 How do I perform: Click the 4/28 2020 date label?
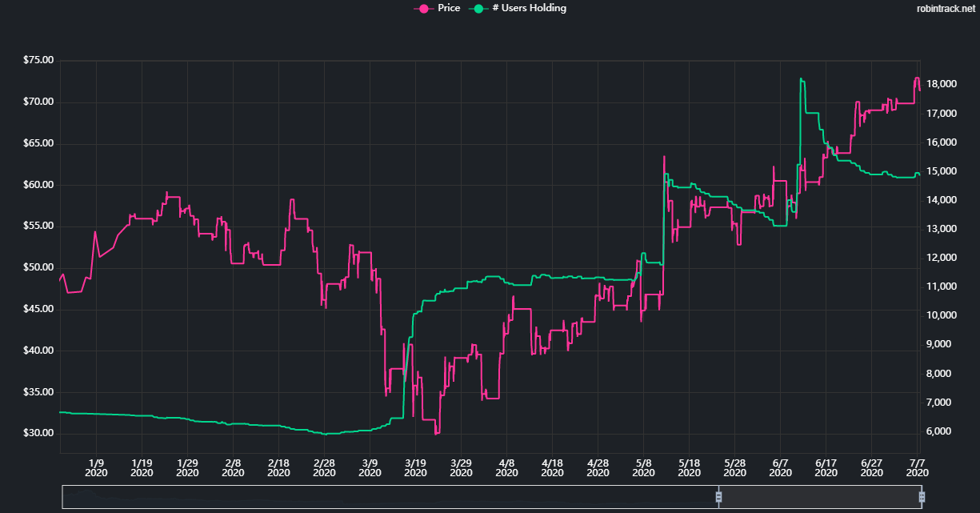[598, 467]
